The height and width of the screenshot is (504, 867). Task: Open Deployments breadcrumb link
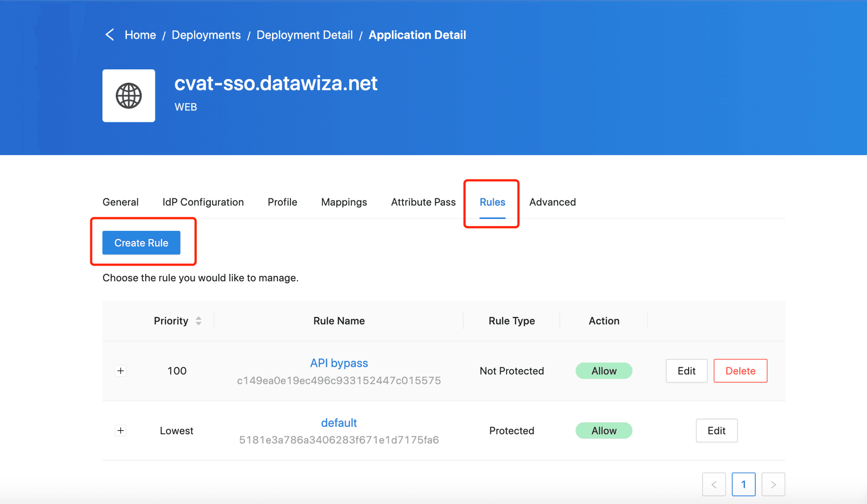(206, 35)
